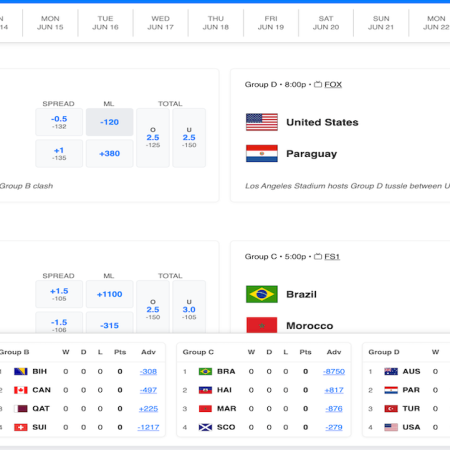The image size is (450, 450).
Task: Click the HAI flag in Group C
Action: click(x=205, y=390)
